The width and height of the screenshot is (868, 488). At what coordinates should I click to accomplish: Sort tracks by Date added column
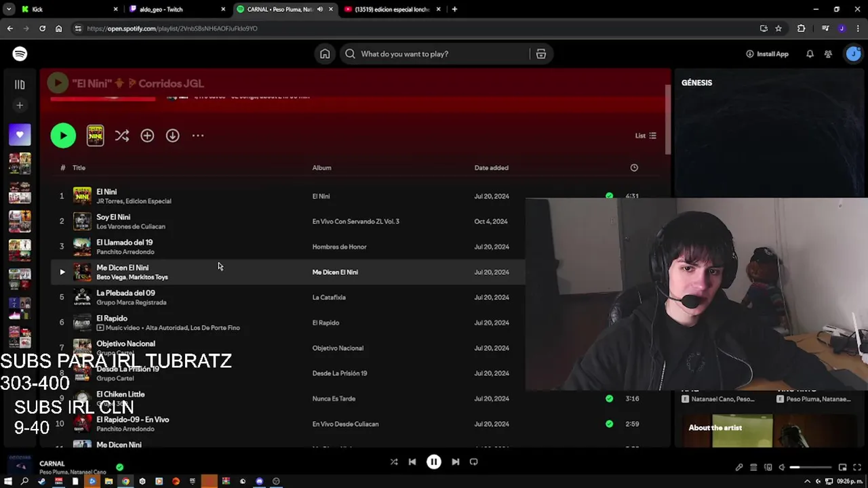[491, 167]
